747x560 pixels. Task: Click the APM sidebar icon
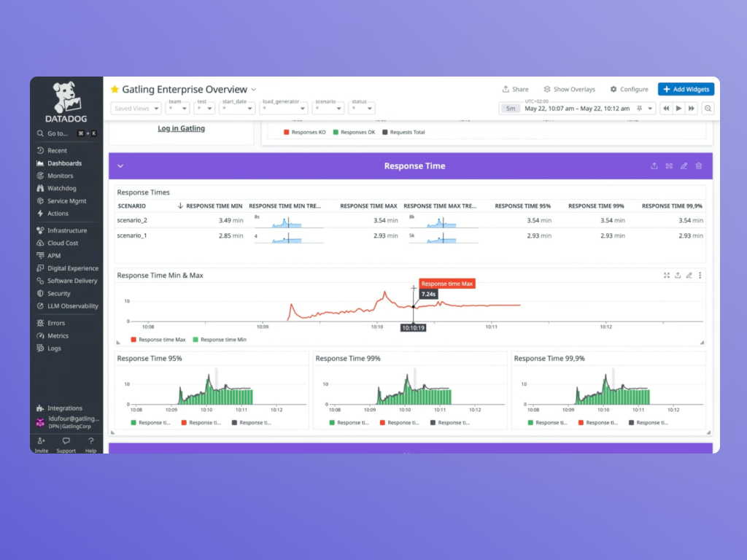point(41,256)
